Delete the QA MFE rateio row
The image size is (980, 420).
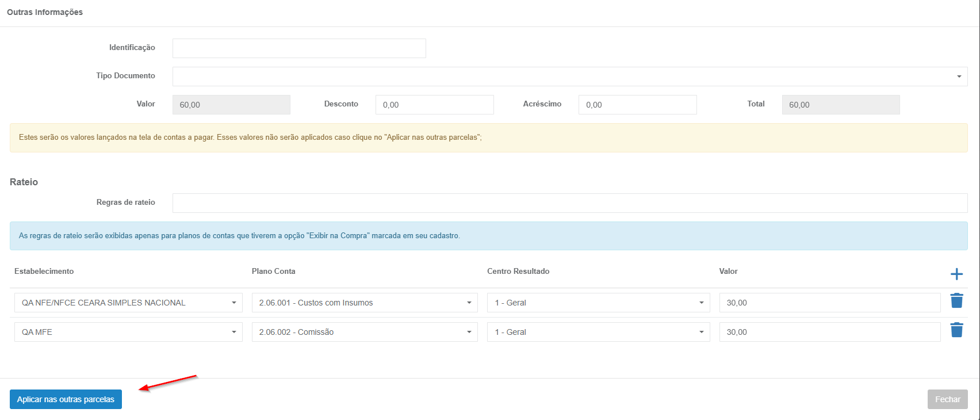coord(956,330)
